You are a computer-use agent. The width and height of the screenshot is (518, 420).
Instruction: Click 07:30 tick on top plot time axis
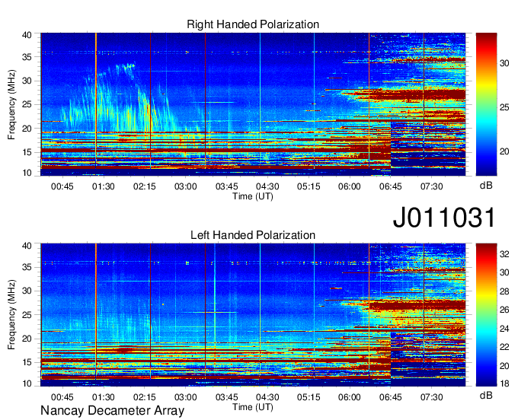pos(431,186)
